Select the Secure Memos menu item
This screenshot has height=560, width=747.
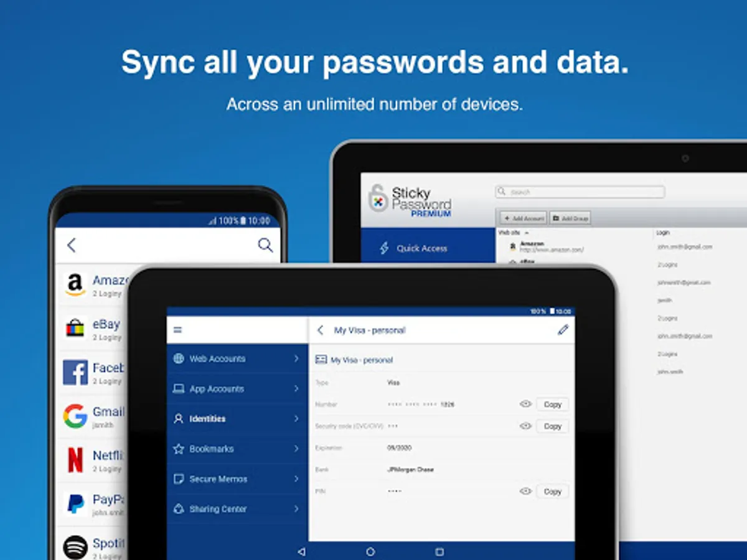(x=237, y=479)
